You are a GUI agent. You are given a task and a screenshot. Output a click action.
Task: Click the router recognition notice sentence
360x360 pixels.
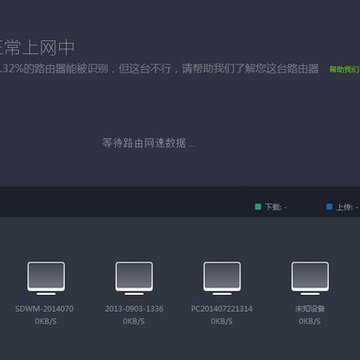click(x=159, y=69)
